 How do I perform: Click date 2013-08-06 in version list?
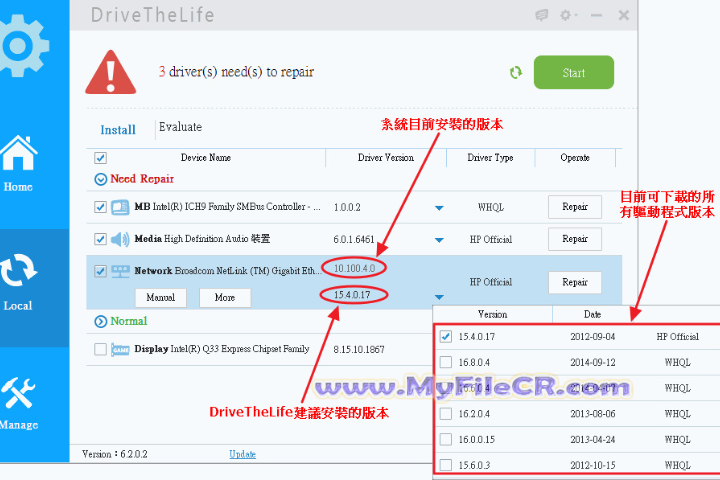[593, 414]
